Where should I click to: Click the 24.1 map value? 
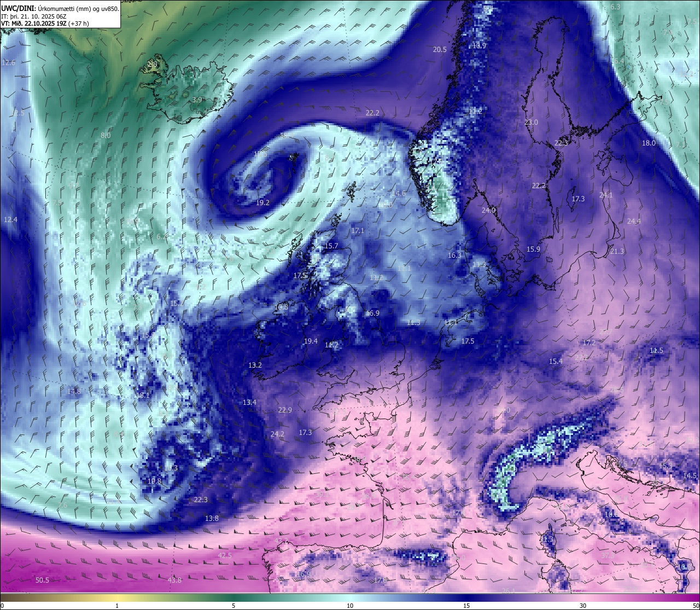(606, 195)
